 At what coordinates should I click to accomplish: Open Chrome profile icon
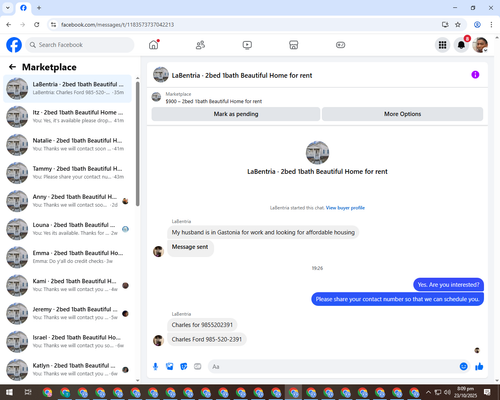tap(477, 25)
